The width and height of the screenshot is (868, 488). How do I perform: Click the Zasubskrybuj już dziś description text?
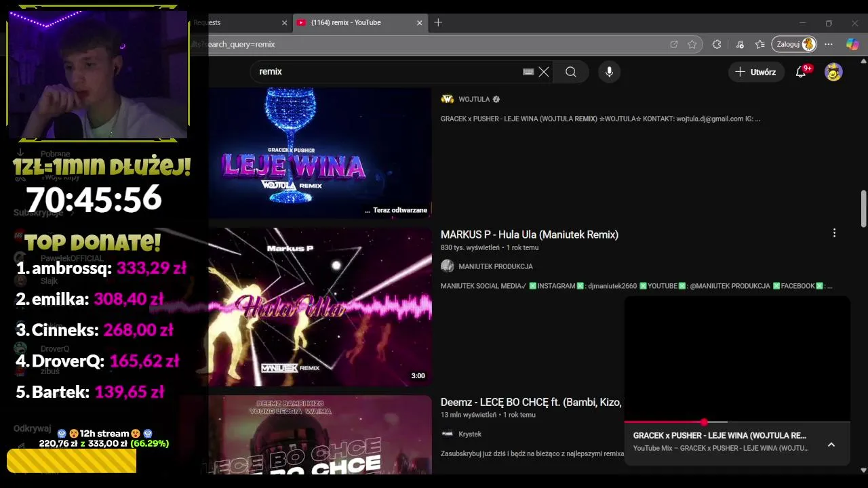pyautogui.click(x=532, y=453)
